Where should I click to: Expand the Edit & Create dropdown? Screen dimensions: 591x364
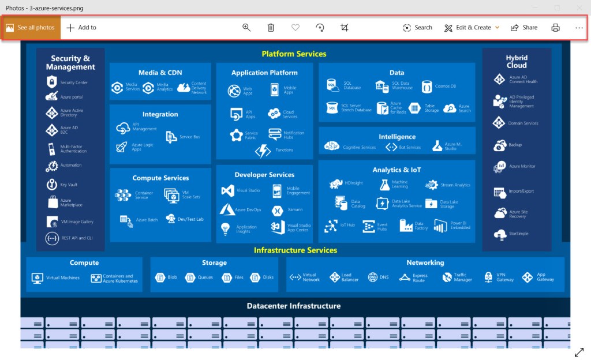pyautogui.click(x=472, y=28)
